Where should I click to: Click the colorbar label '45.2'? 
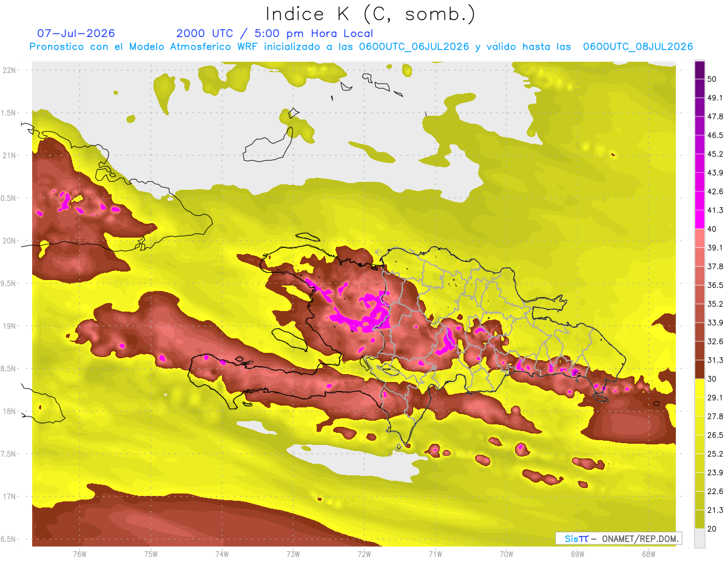pyautogui.click(x=715, y=154)
